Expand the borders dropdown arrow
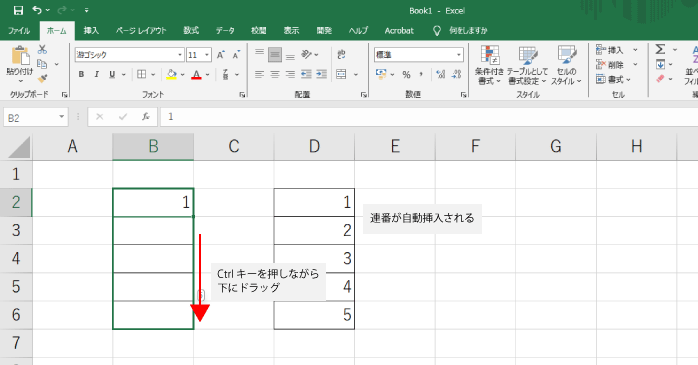The height and width of the screenshot is (365, 698). tap(153, 74)
